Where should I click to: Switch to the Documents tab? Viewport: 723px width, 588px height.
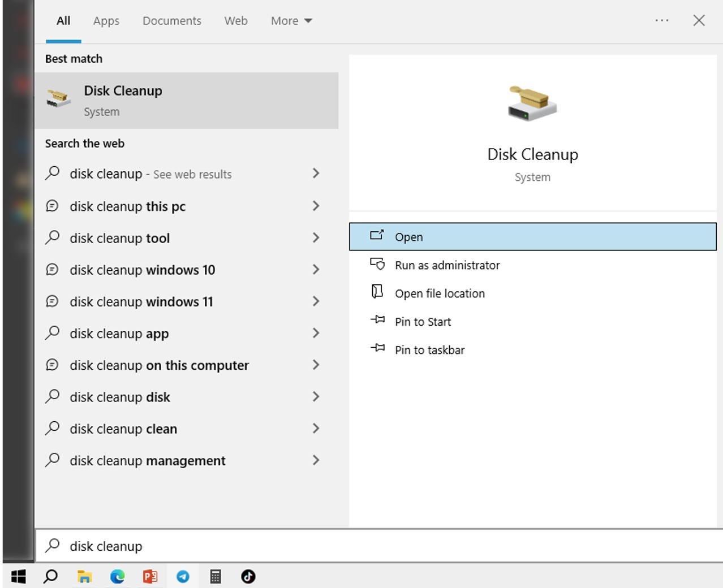click(172, 21)
